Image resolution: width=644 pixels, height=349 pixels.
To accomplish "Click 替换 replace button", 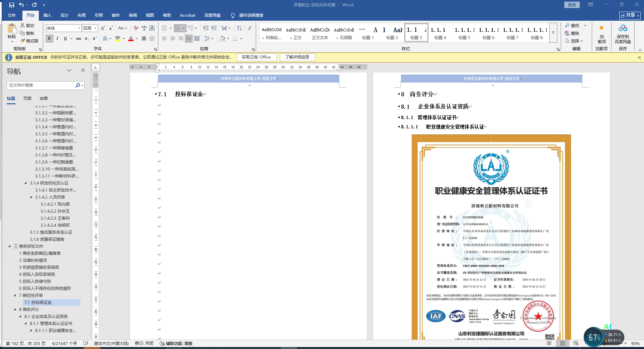I will coord(572,33).
